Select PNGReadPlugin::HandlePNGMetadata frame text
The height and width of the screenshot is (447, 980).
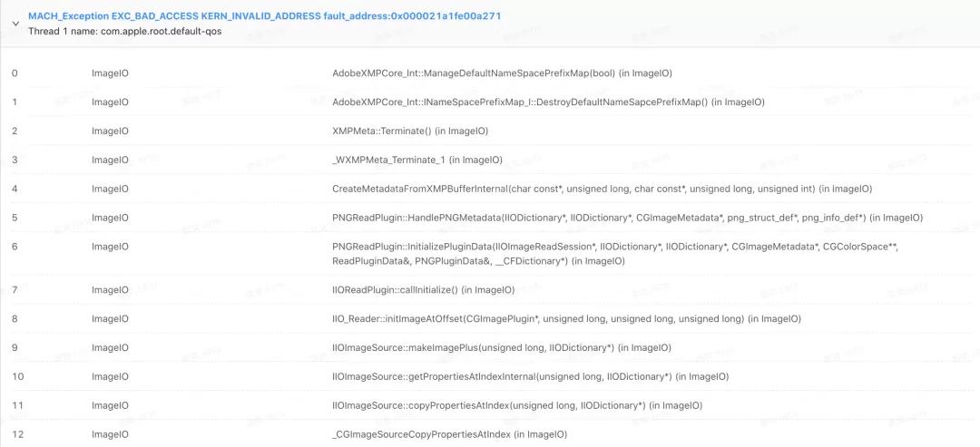pos(628,218)
